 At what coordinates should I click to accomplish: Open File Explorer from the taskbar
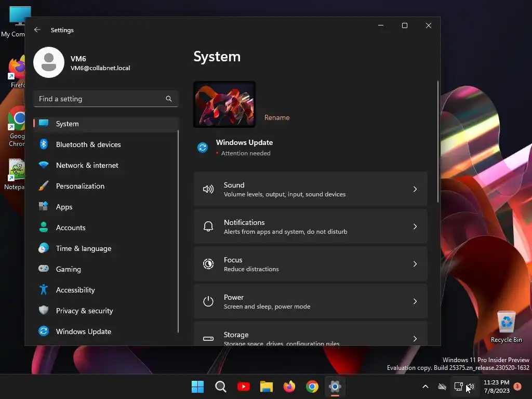(x=267, y=387)
